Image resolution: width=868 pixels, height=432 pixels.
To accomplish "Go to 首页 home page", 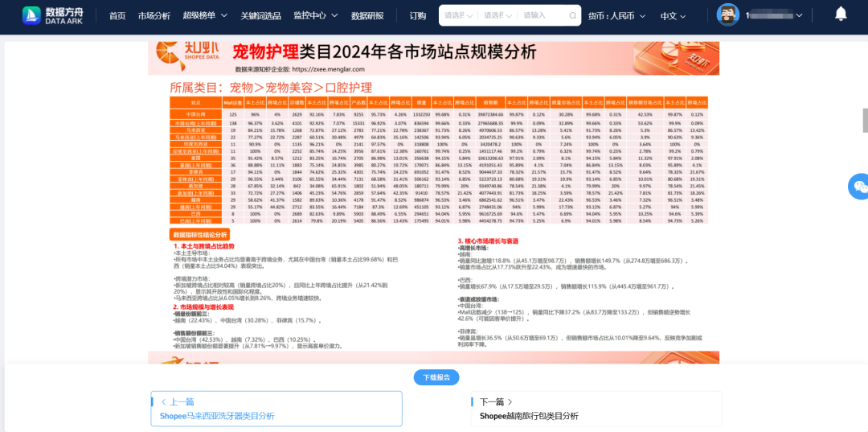I will point(117,15).
